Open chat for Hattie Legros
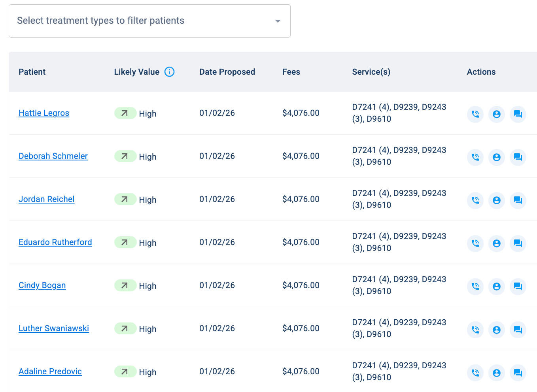The image size is (537, 392). 518,114
